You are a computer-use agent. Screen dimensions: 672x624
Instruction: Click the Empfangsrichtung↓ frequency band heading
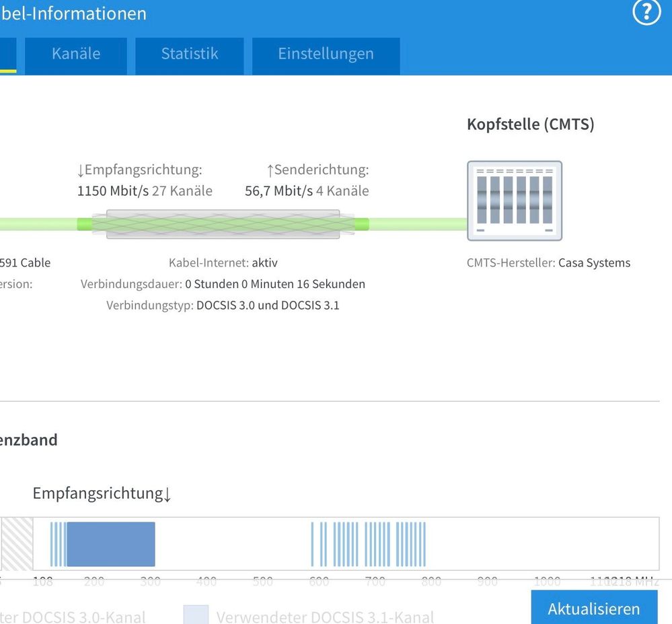pyautogui.click(x=102, y=493)
